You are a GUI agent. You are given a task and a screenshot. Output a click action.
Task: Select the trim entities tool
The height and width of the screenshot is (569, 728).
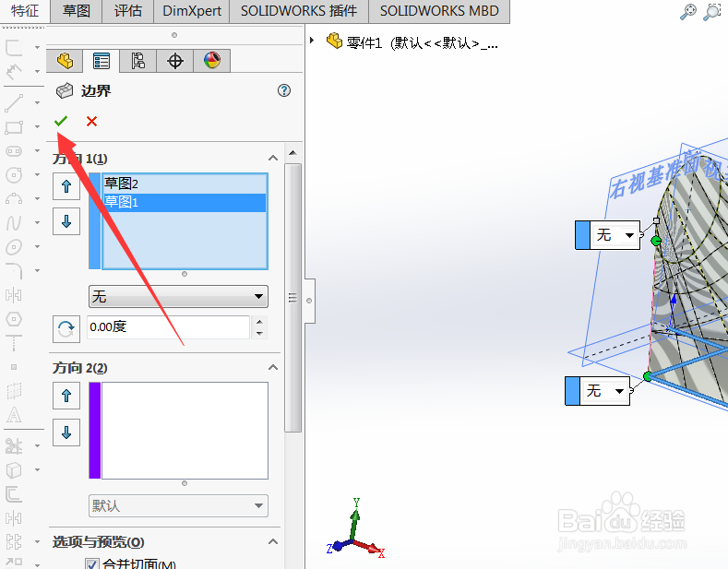click(14, 446)
